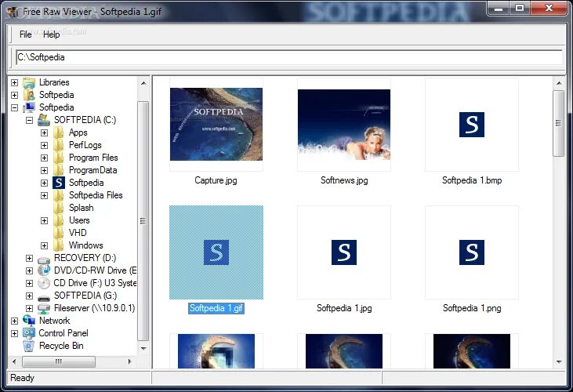
Task: Click the CD Drive (F:) disc icon
Action: tap(44, 283)
